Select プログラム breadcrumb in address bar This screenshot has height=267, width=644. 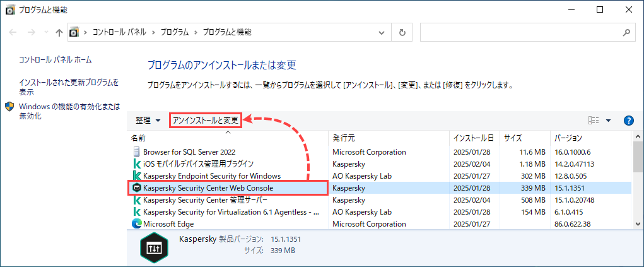(175, 32)
